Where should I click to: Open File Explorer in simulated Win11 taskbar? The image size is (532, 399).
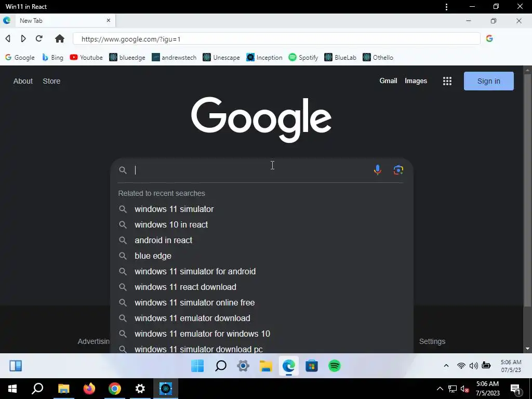pos(266,366)
